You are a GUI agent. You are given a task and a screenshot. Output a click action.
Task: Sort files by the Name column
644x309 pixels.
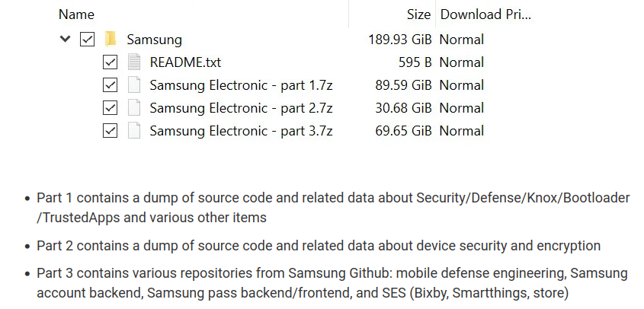(76, 14)
